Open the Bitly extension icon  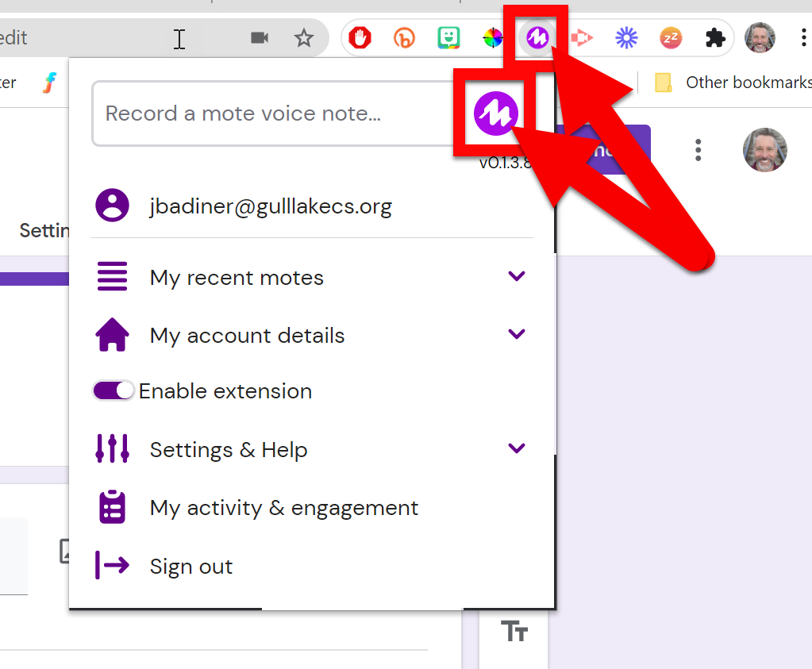pos(404,38)
